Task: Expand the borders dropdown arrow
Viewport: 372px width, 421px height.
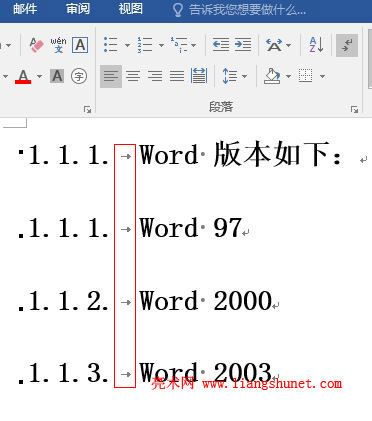Action: 322,76
